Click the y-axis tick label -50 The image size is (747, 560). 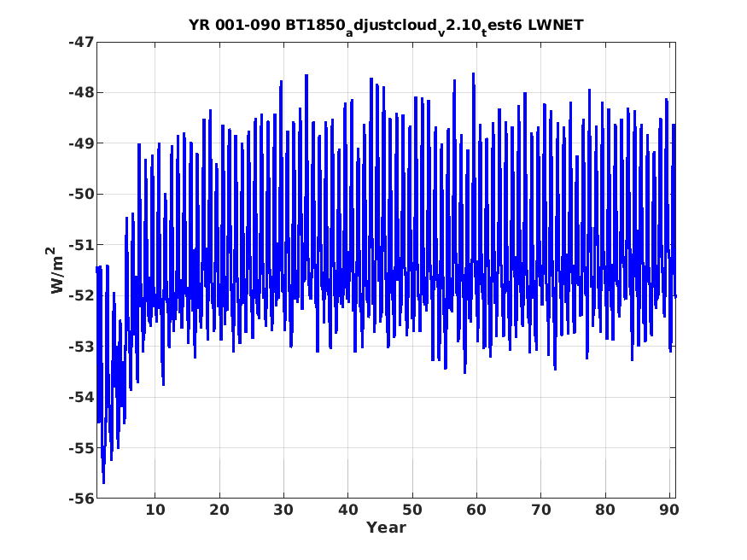point(81,194)
